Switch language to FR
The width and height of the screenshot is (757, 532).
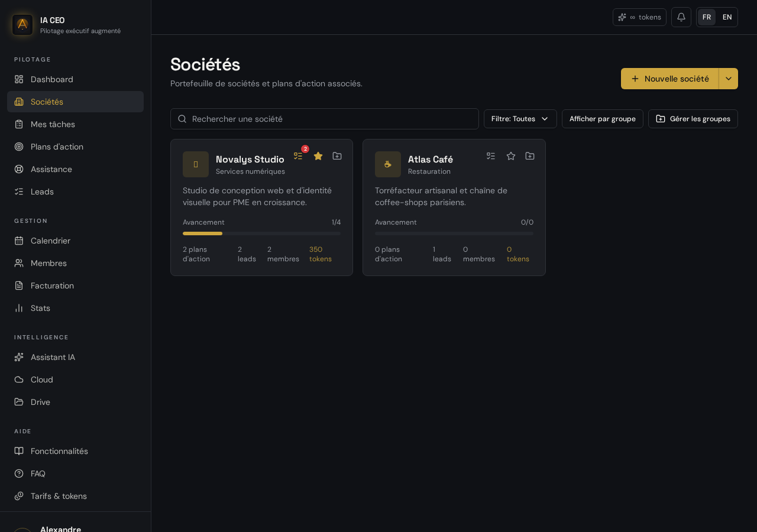[x=707, y=17]
